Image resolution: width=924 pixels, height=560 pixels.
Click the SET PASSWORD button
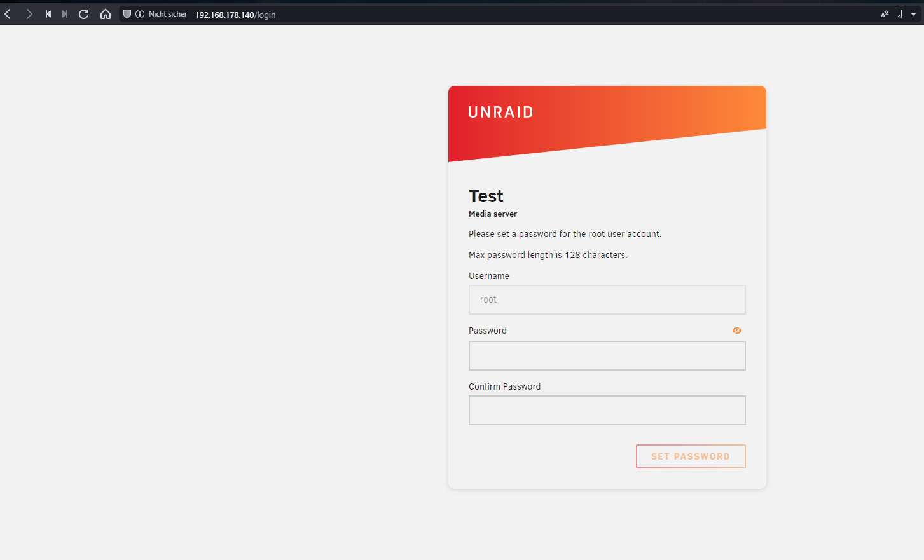coord(691,456)
